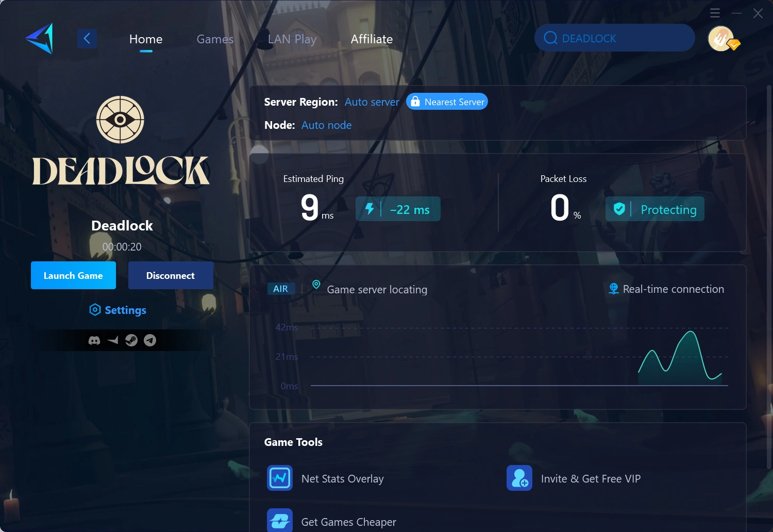Open the hamburger menu icon

tap(715, 13)
